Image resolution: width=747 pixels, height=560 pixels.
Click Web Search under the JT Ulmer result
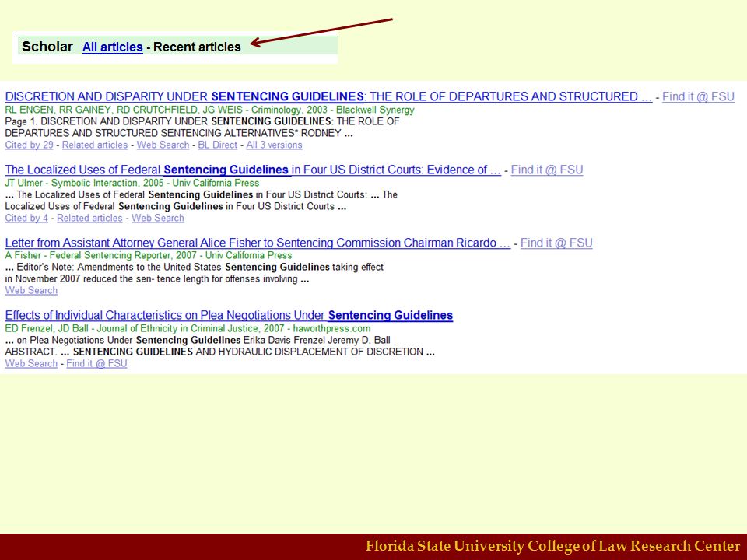pos(158,218)
